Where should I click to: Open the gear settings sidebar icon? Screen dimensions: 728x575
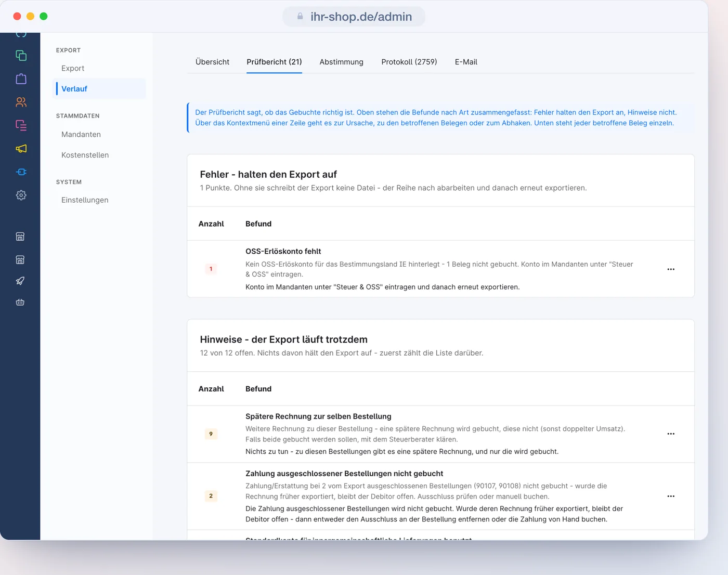pos(21,195)
